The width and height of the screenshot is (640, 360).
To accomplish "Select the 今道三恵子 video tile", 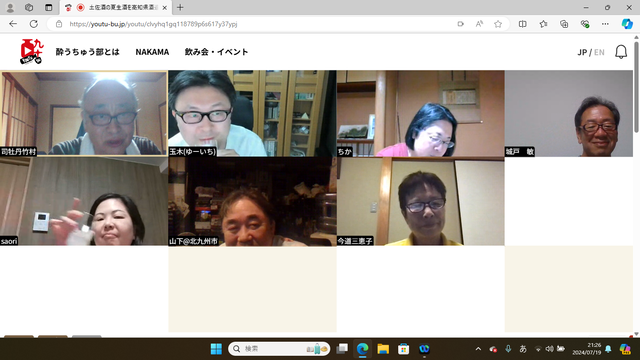I will tap(420, 201).
